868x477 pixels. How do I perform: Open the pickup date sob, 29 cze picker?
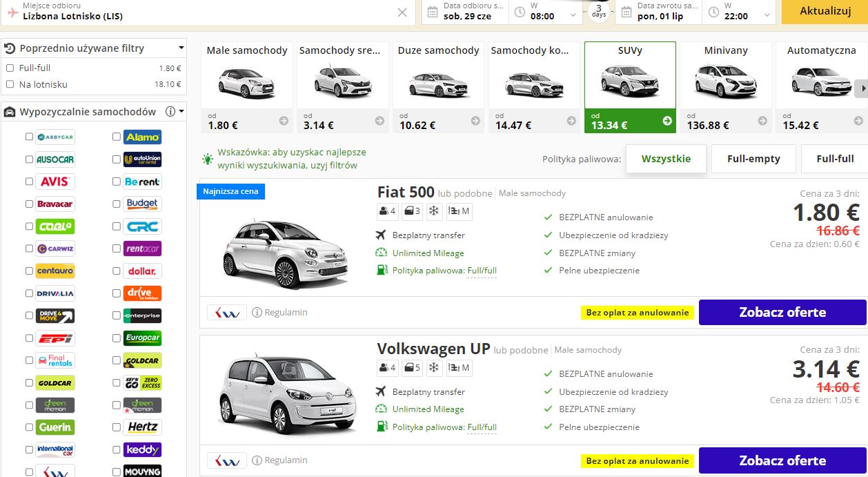click(x=466, y=12)
